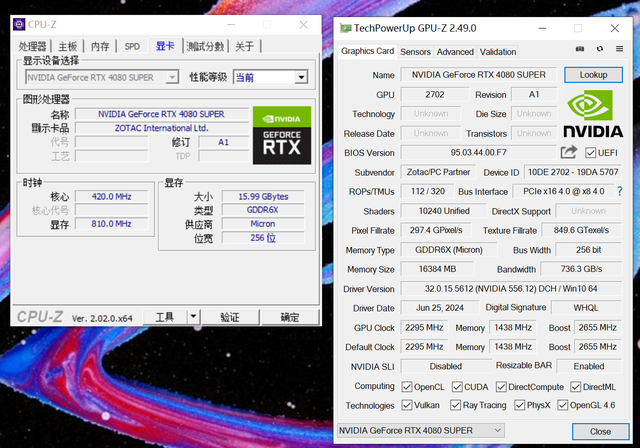The height and width of the screenshot is (448, 640).
Task: Switch to the Sensors tab
Action: (x=415, y=52)
